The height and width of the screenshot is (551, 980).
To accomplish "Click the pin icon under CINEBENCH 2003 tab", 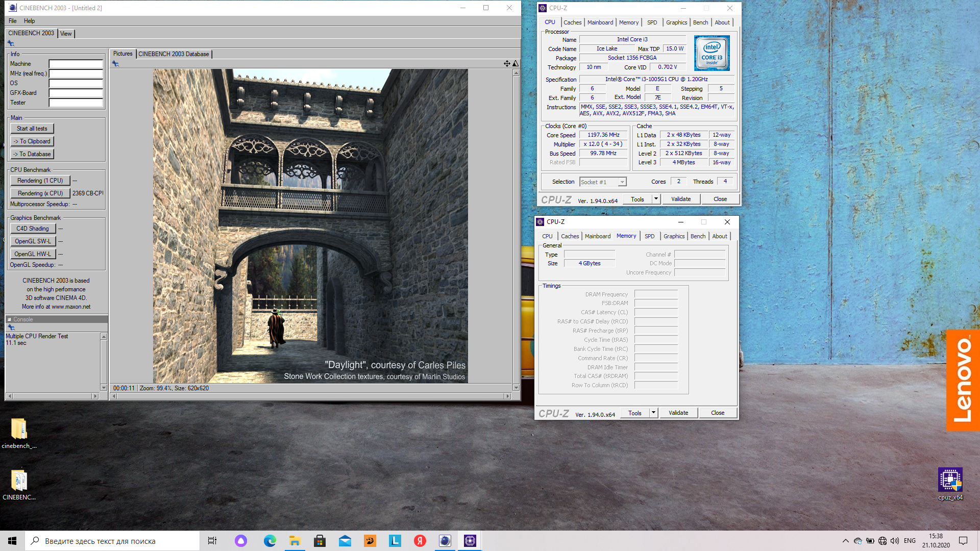I will coord(11,43).
